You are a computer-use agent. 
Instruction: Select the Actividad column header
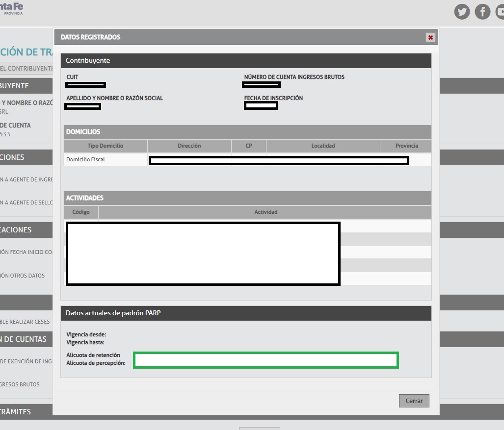pyautogui.click(x=265, y=212)
